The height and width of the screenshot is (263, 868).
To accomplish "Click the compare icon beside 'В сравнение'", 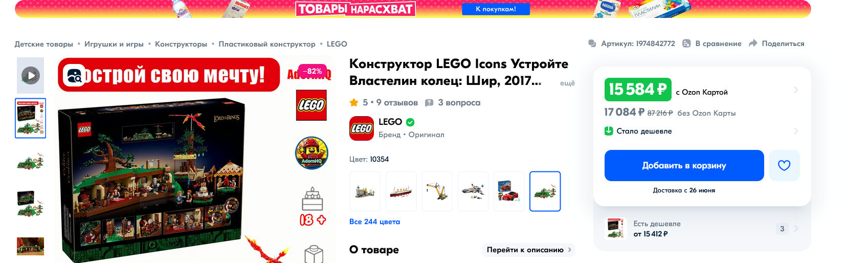I will coord(686,43).
